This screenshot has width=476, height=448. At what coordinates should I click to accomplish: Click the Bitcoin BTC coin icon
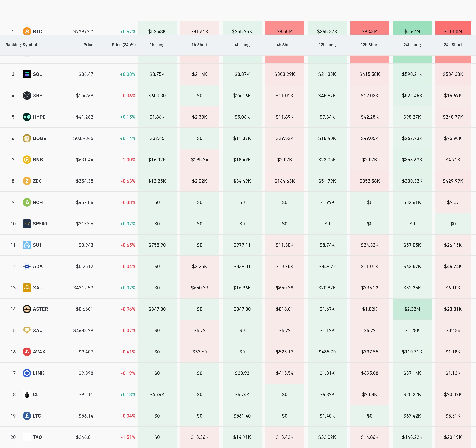(x=27, y=31)
